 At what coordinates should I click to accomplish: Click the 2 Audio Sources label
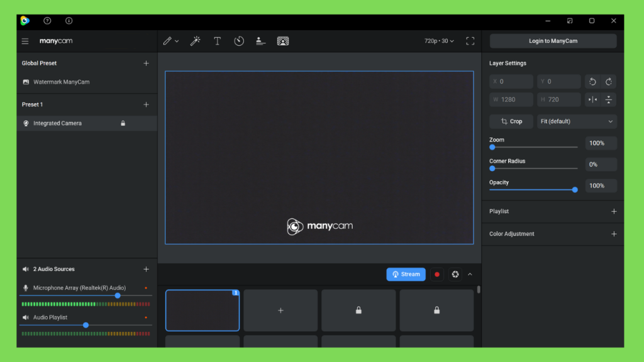click(54, 269)
